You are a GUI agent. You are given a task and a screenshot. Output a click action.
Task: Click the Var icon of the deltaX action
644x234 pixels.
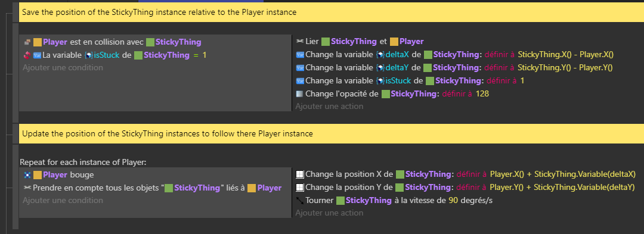[300, 55]
